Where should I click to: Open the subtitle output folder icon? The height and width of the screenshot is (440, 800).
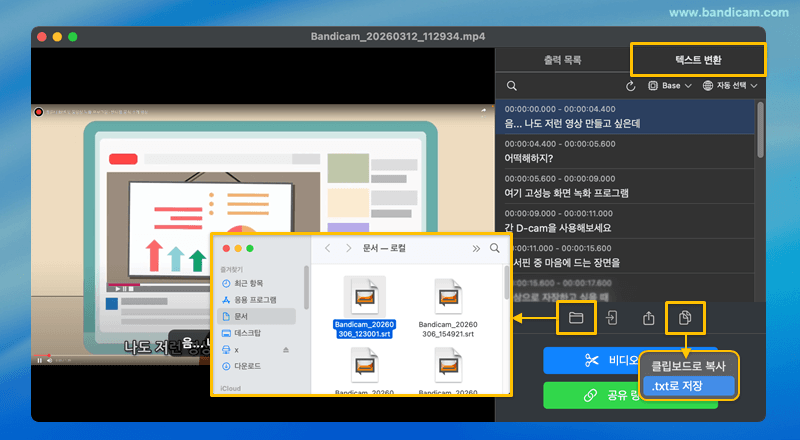pos(576,318)
